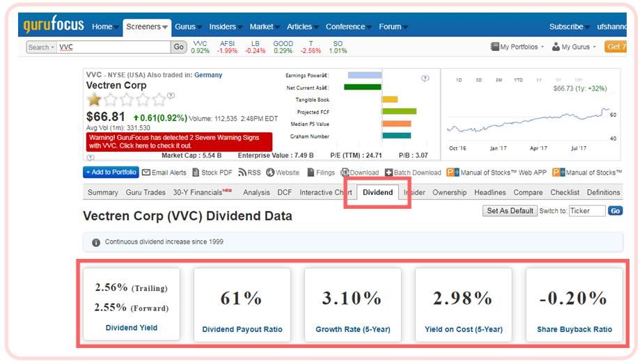The height and width of the screenshot is (364, 642).
Task: Open the Home menu dropdown
Action: click(105, 26)
